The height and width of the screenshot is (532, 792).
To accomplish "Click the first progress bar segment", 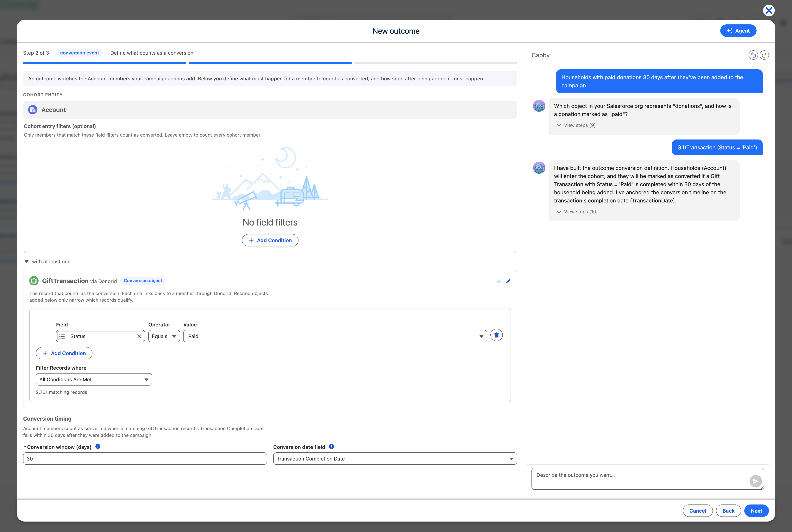I will (x=104, y=63).
